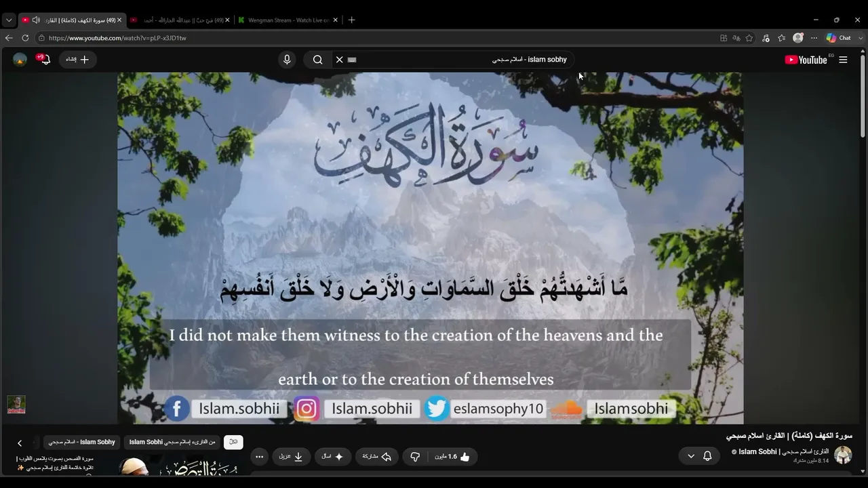Open the browser favorites list icon
The image size is (868, 488).
tap(782, 38)
